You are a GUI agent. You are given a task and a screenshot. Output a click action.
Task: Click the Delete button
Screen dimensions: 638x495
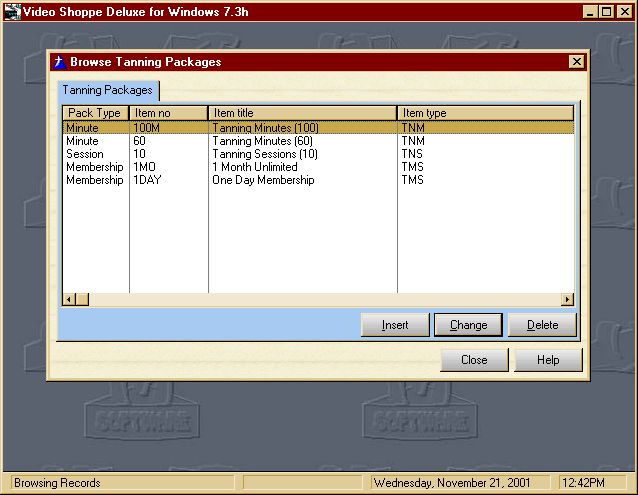542,325
